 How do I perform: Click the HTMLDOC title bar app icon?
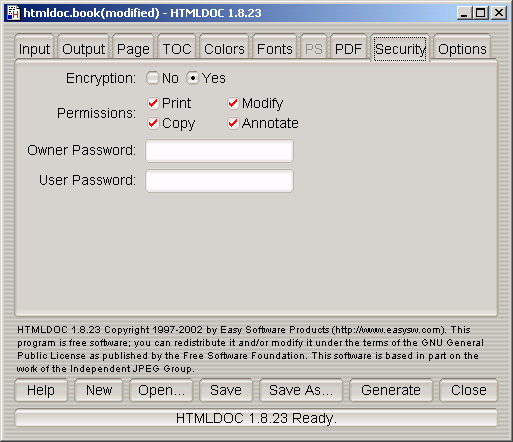[x=13, y=13]
